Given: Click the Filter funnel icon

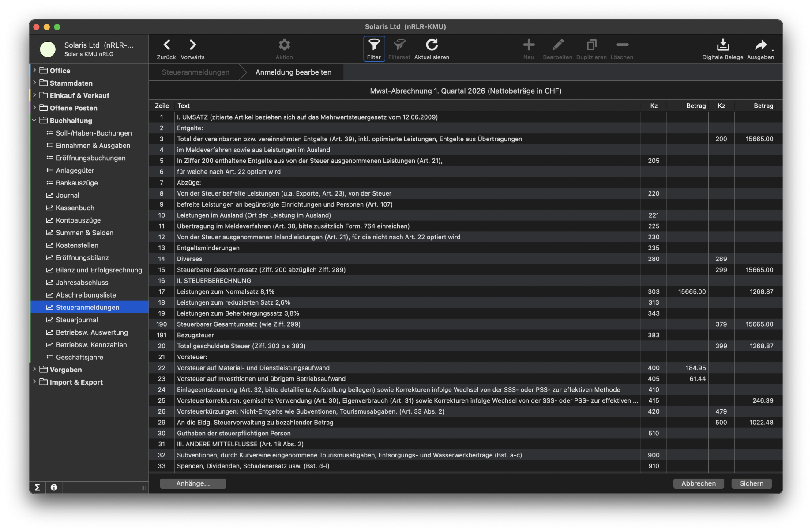Looking at the screenshot, I should (x=374, y=45).
